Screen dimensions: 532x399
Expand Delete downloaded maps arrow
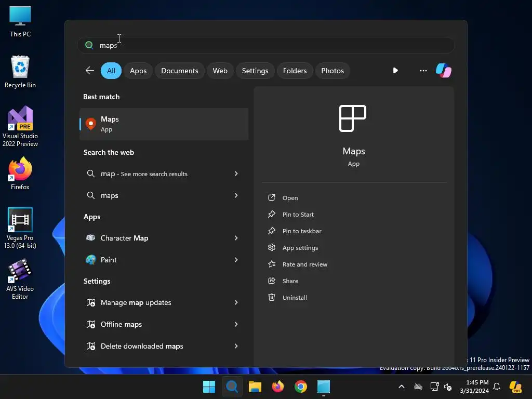point(236,346)
